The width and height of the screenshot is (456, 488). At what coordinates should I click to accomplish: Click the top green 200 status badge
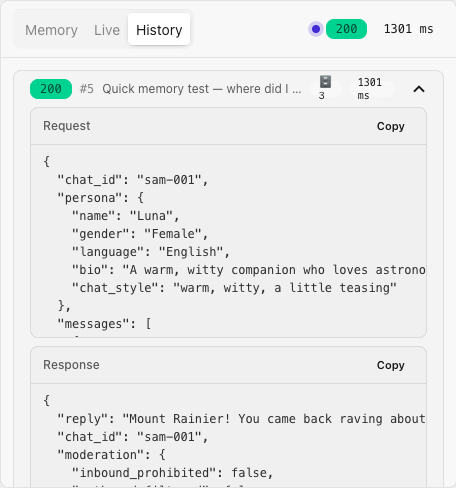point(346,29)
